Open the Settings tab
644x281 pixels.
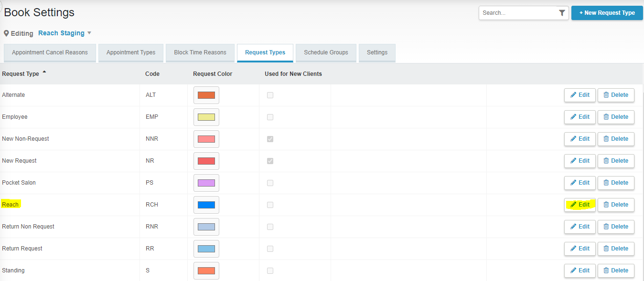(x=377, y=53)
